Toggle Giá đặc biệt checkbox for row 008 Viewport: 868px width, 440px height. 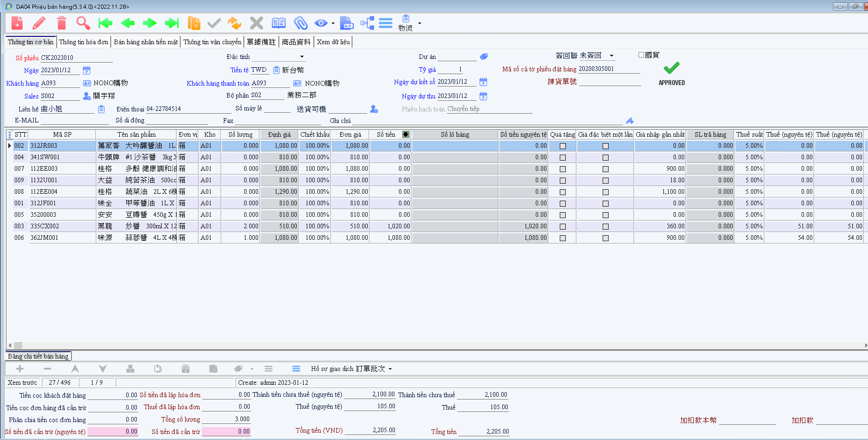tap(605, 192)
